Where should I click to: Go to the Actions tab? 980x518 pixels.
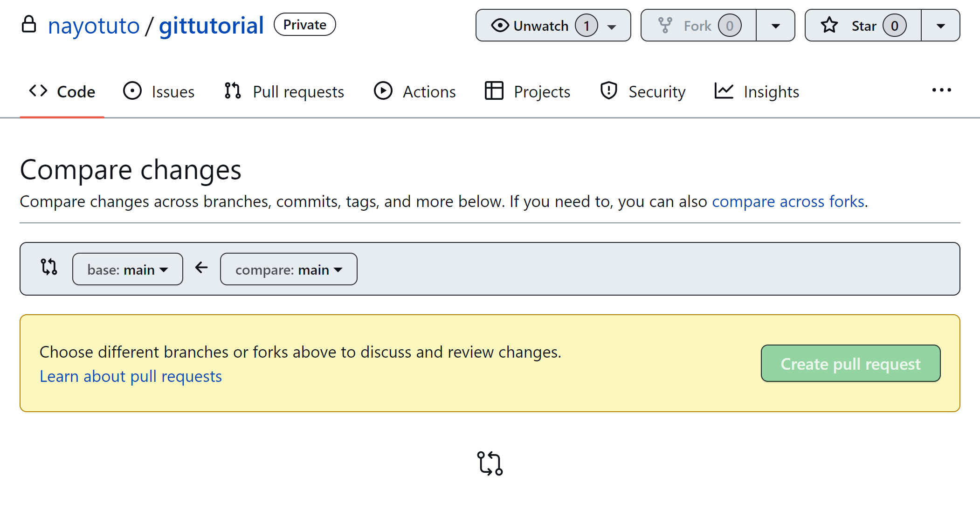[x=415, y=92]
